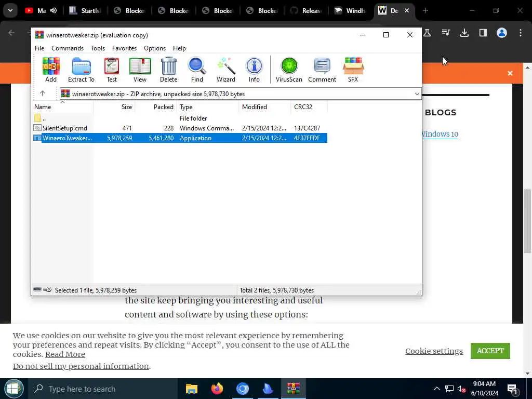Launch the Wizard wand icon
This screenshot has height=399, width=532.
click(226, 70)
